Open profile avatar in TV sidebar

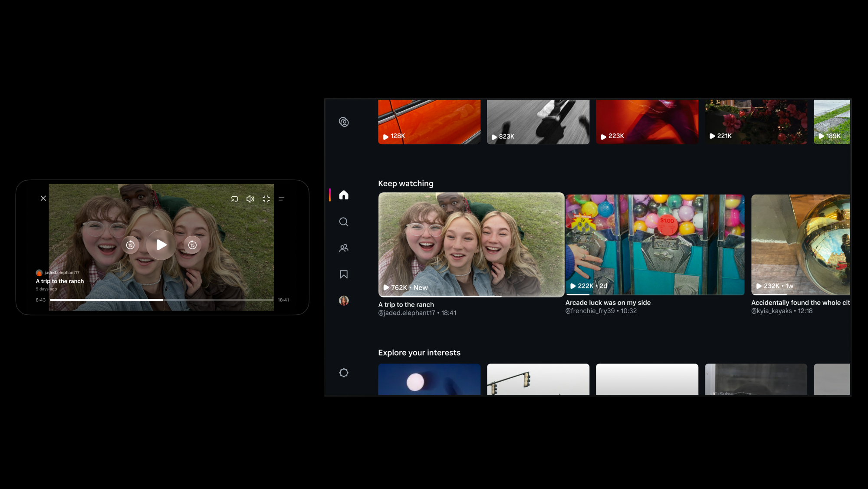point(344,301)
